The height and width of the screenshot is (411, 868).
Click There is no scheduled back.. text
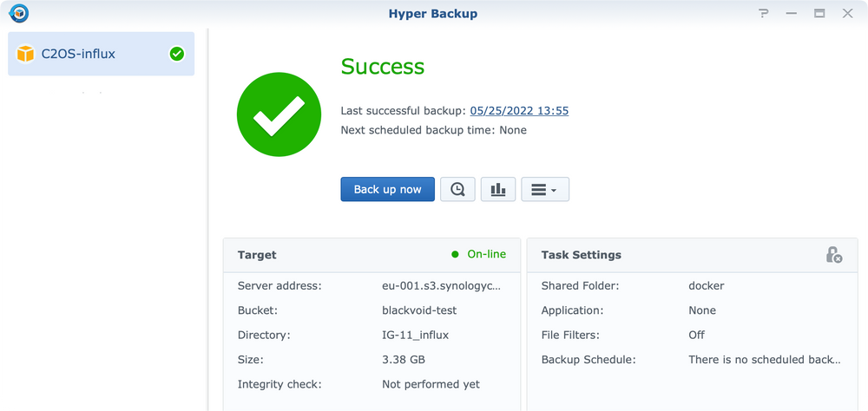(765, 360)
